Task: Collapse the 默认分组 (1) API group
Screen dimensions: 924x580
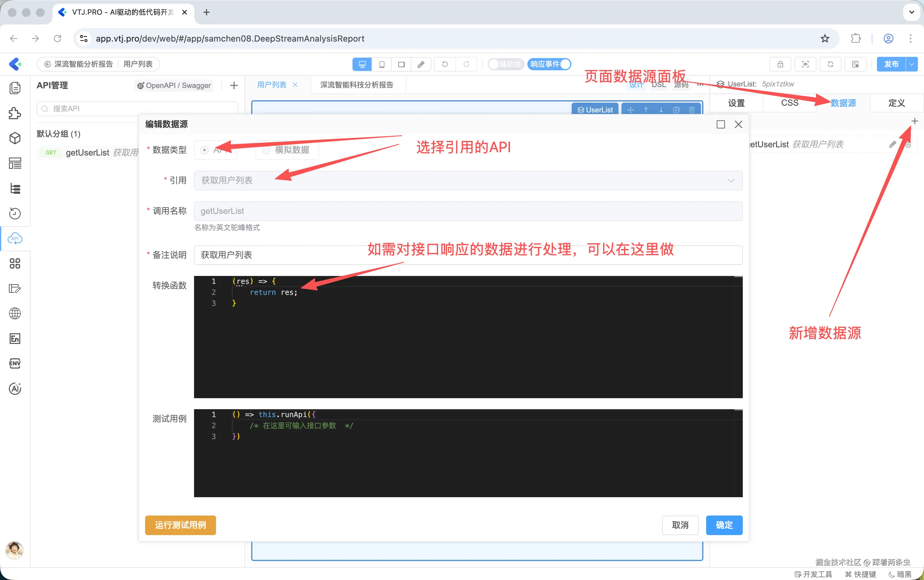Action: [58, 134]
